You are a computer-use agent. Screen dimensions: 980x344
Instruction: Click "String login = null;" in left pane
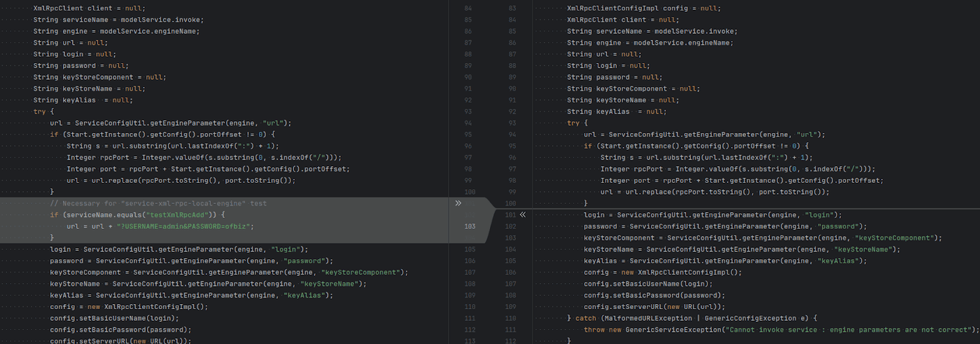74,54
